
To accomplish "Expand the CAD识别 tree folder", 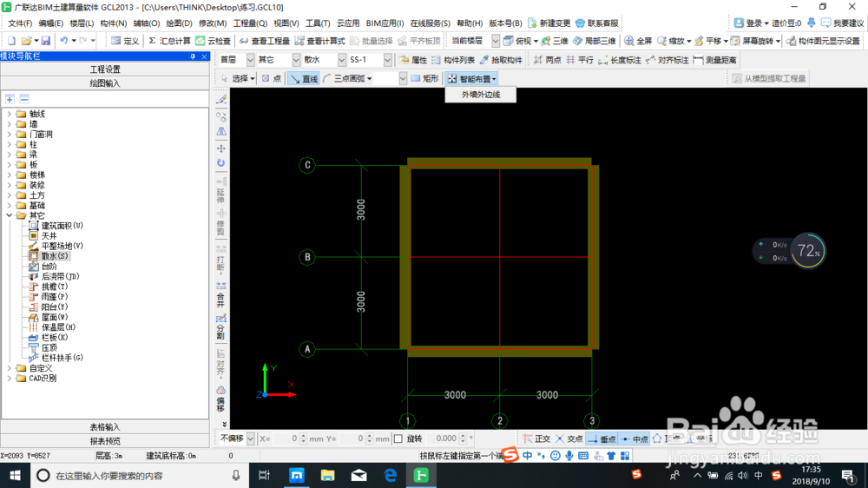I will pyautogui.click(x=9, y=379).
